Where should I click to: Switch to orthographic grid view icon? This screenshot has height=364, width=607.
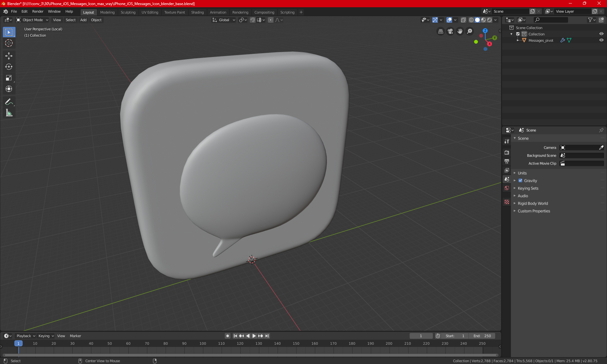click(x=440, y=31)
